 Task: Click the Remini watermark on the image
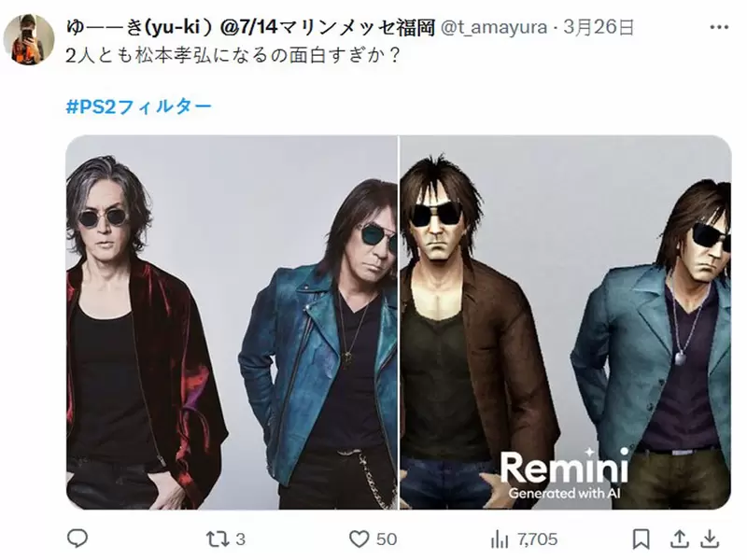click(x=564, y=474)
